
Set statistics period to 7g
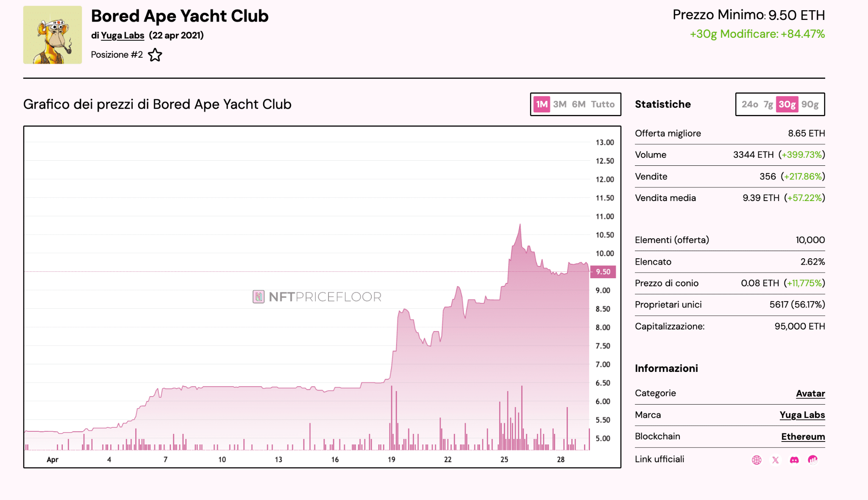coord(768,104)
